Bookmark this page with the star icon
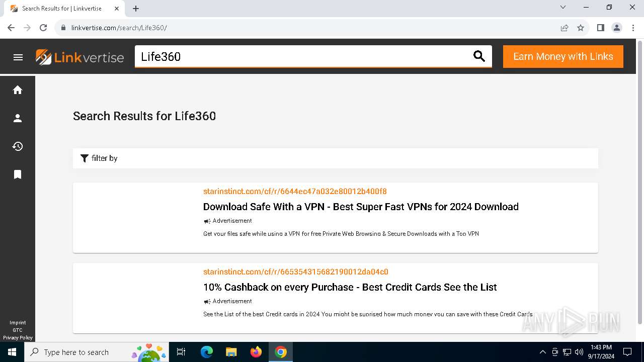 tap(581, 28)
